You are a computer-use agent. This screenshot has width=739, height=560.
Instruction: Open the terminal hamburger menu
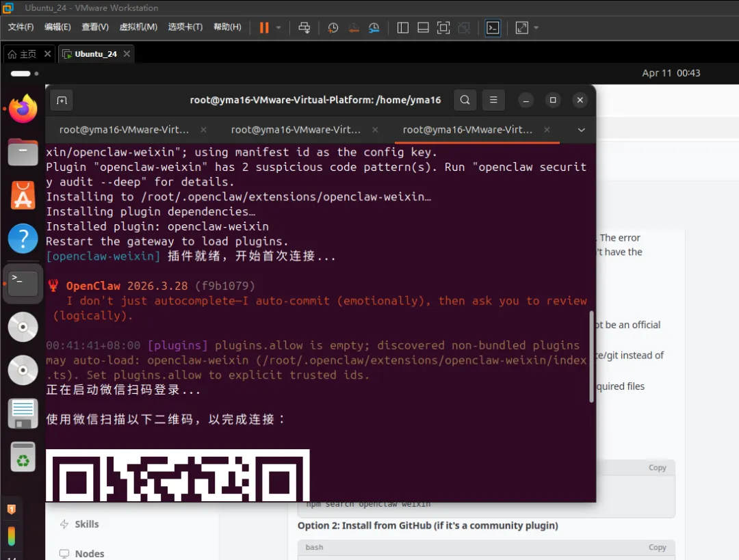point(493,100)
